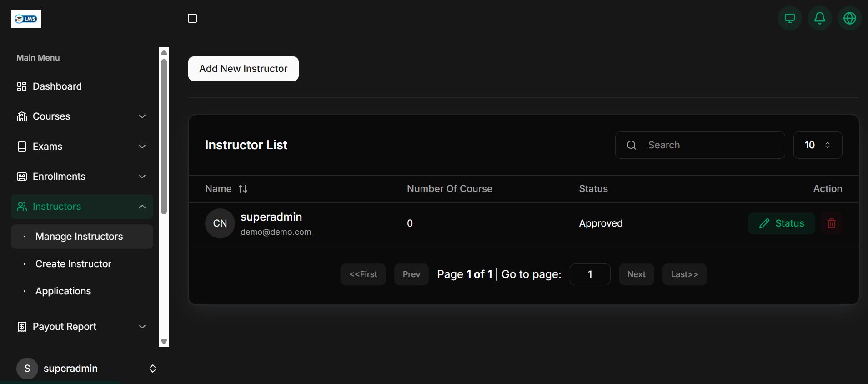
Task: Toggle the sidebar panel icon
Action: (x=192, y=18)
